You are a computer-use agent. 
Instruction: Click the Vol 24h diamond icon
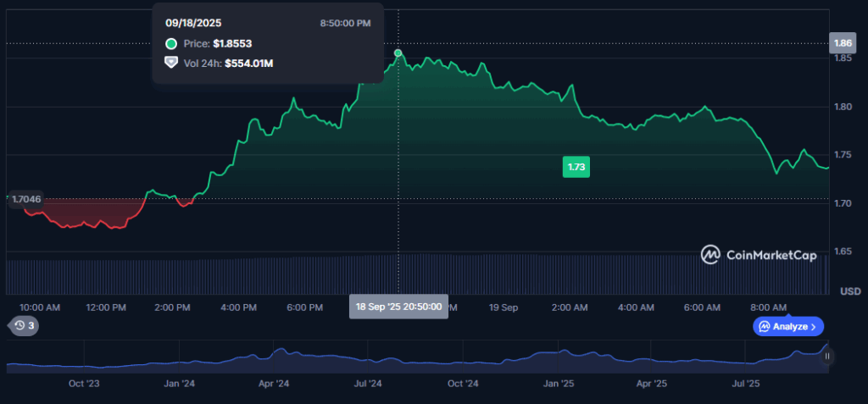point(171,63)
